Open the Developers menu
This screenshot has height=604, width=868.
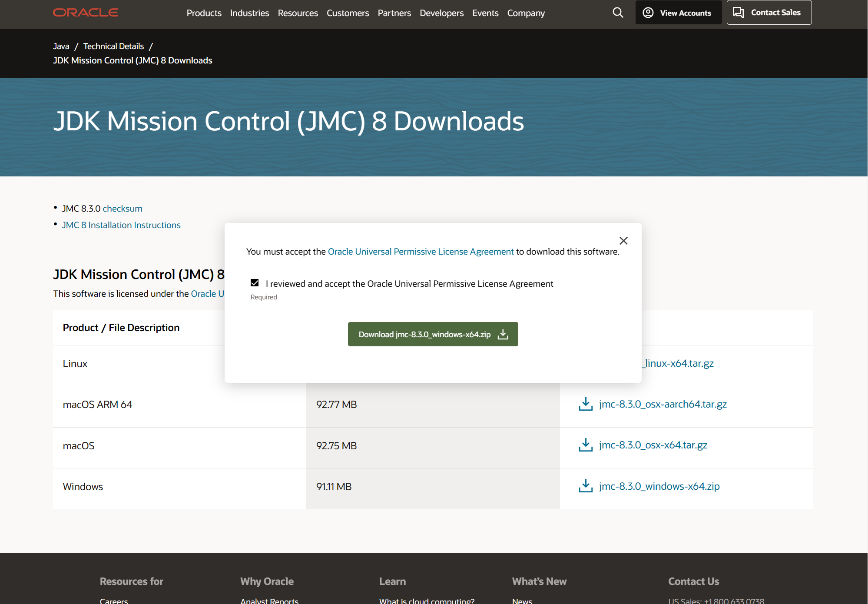pyautogui.click(x=441, y=13)
